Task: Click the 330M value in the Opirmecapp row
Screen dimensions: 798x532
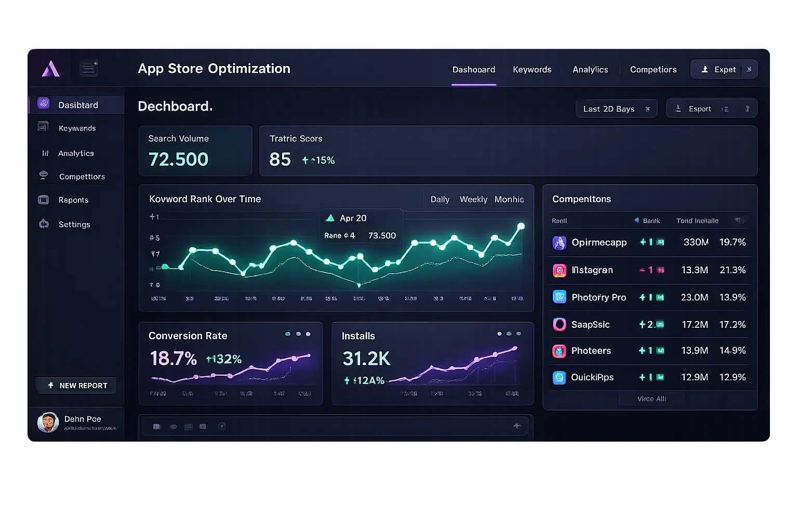Action: (696, 242)
